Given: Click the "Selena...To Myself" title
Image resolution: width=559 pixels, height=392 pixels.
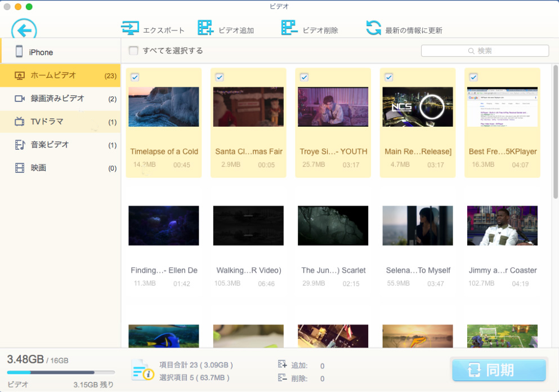Looking at the screenshot, I should click(x=418, y=270).
